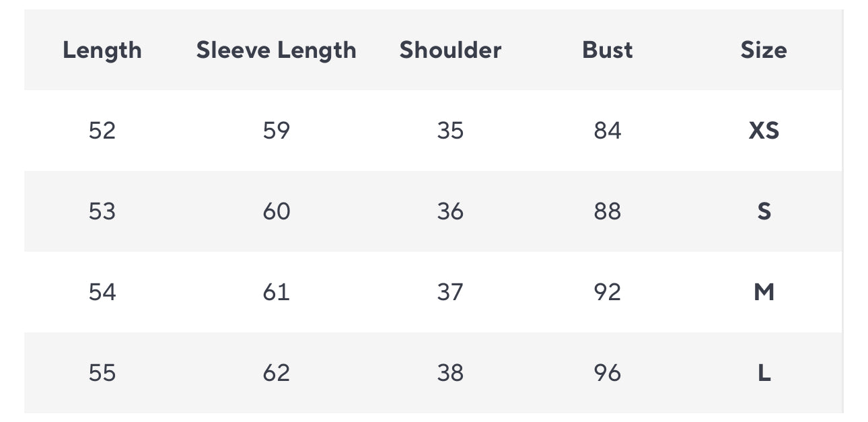Click the XS length value 52
The width and height of the screenshot is (868, 422).
coord(102,131)
